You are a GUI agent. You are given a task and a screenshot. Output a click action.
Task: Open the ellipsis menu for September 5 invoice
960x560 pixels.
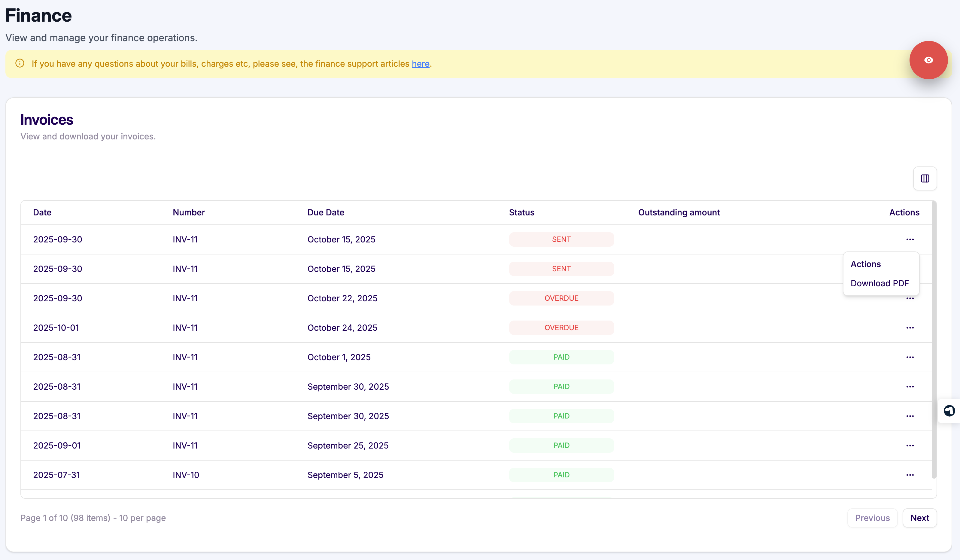pyautogui.click(x=910, y=475)
